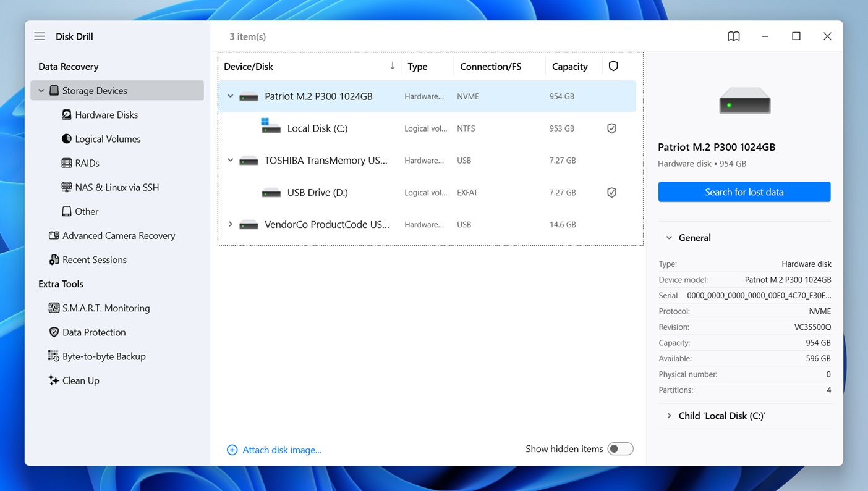Click the USB Drive (D:) icon
The image size is (868, 491).
click(x=271, y=193)
